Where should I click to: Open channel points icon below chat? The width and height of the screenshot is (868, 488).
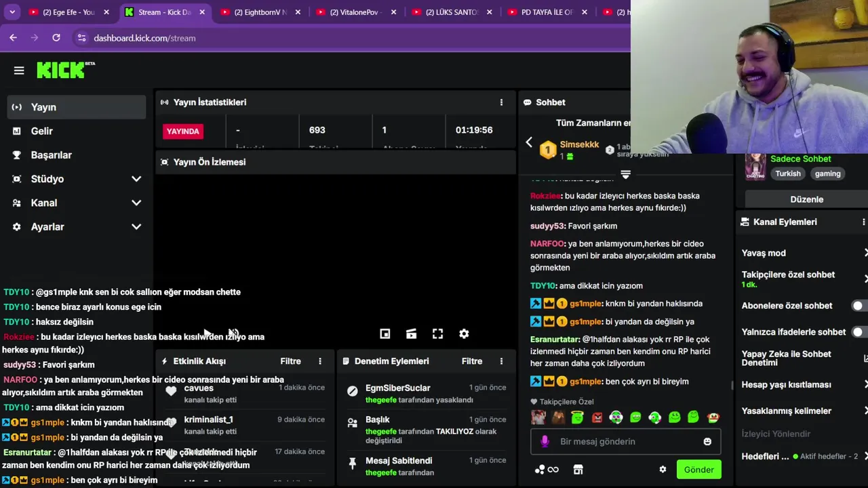point(547,470)
